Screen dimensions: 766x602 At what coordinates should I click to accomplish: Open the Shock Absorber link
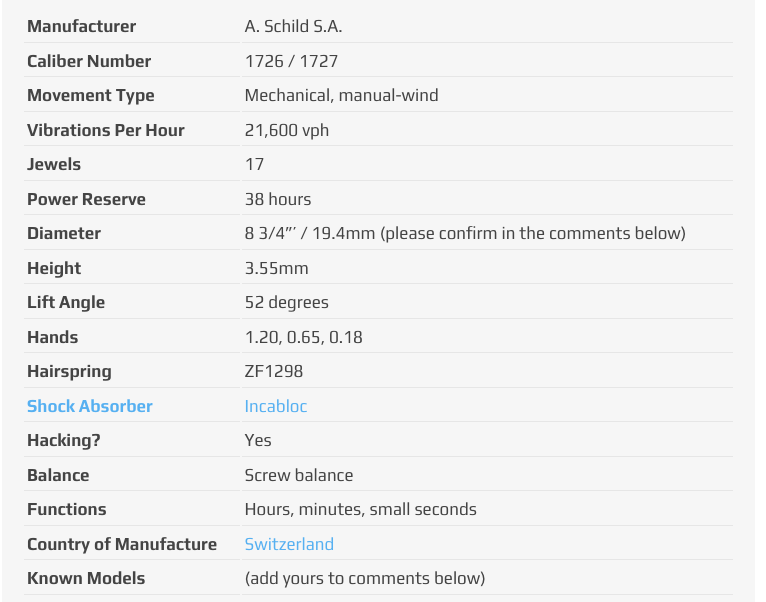(90, 406)
